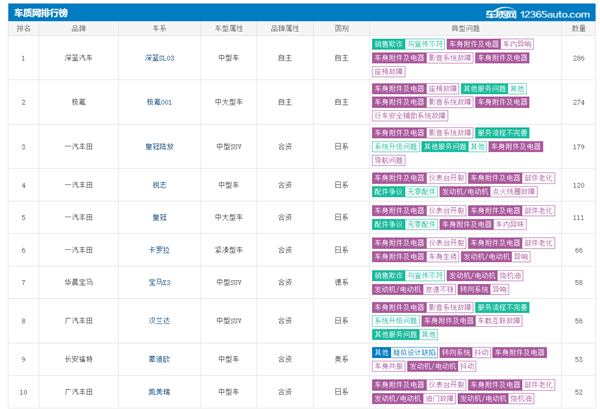600x409 pixels.
Task: Click the 数量 column header
Action: coord(579,29)
